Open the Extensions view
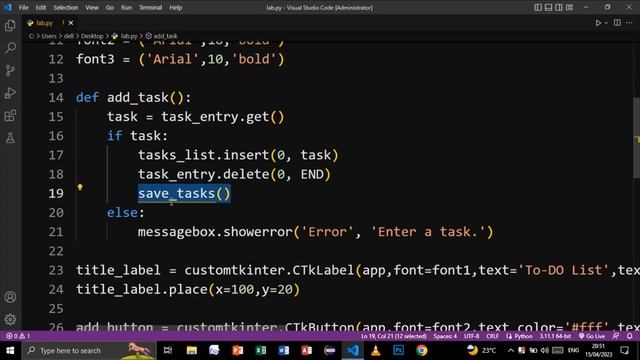This screenshot has height=360, width=640. tap(10, 116)
